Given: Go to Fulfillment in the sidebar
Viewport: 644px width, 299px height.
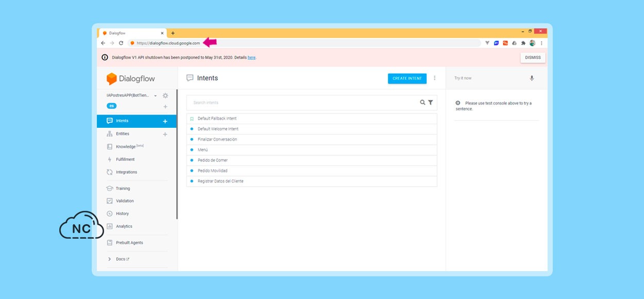Looking at the screenshot, I should click(125, 159).
